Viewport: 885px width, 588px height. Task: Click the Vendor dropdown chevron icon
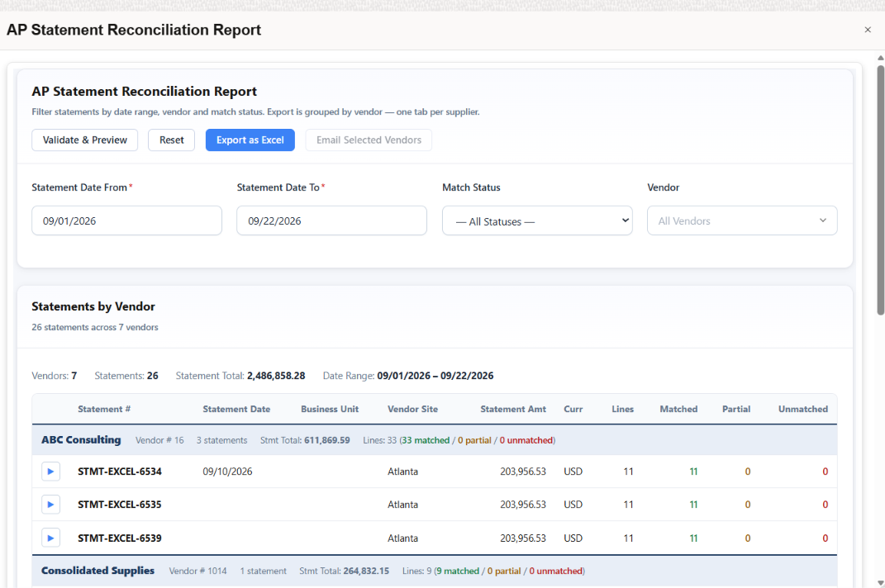pyautogui.click(x=823, y=220)
